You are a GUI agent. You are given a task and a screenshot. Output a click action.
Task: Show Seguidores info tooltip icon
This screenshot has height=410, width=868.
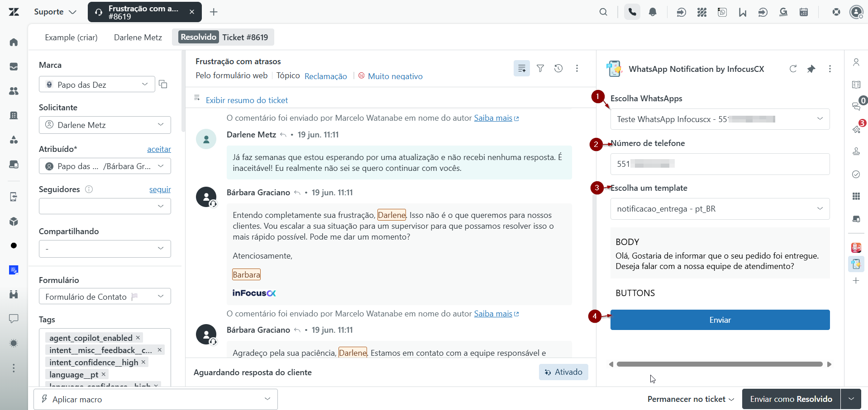tap(89, 189)
